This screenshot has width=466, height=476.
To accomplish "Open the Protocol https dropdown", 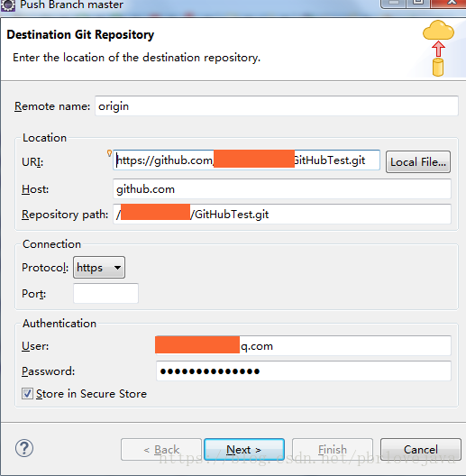I will pos(99,268).
